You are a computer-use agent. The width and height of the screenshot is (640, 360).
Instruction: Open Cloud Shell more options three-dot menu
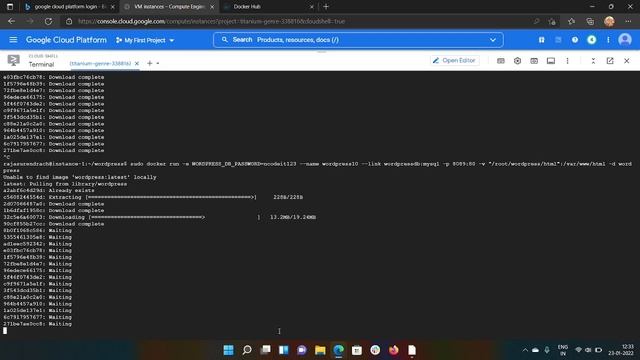click(x=567, y=61)
